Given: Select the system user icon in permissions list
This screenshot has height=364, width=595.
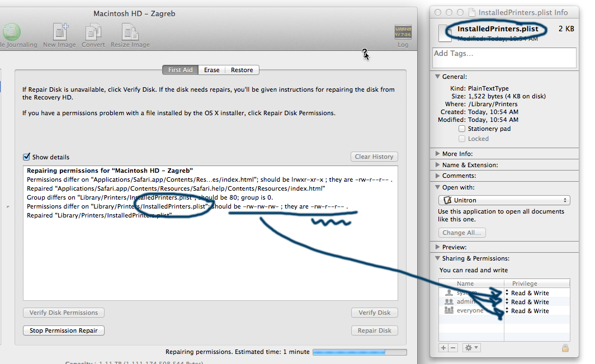Looking at the screenshot, I should (x=449, y=292).
